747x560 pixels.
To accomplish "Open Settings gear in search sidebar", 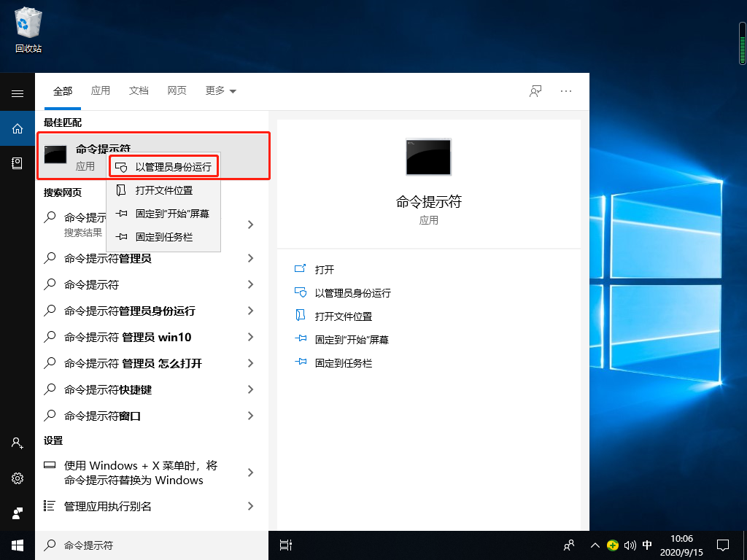I will [x=18, y=478].
